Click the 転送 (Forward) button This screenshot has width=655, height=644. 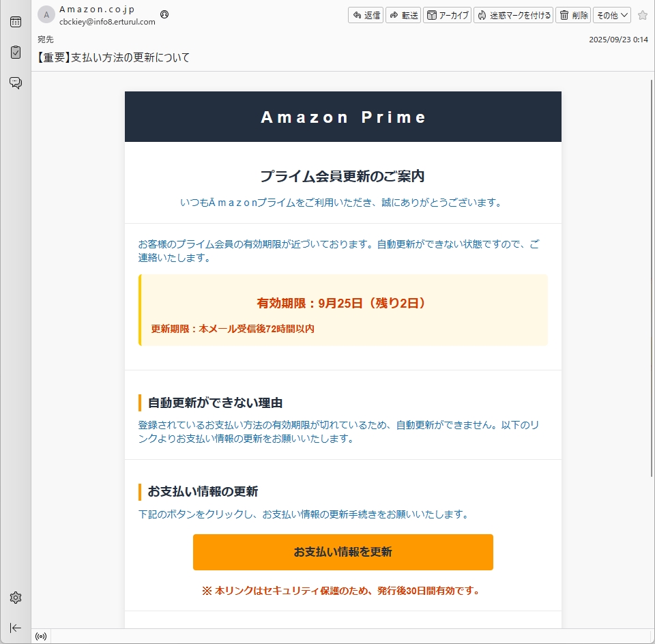click(403, 15)
